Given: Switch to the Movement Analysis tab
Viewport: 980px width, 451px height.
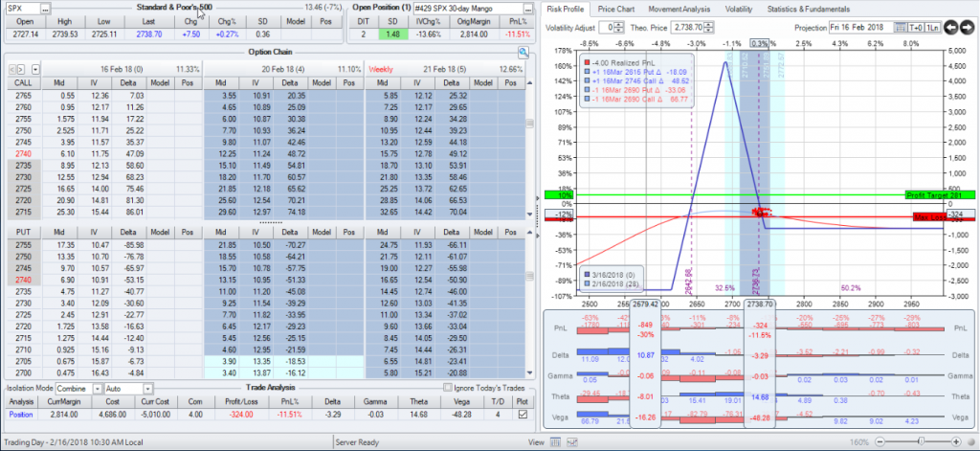Looking at the screenshot, I should [x=679, y=10].
